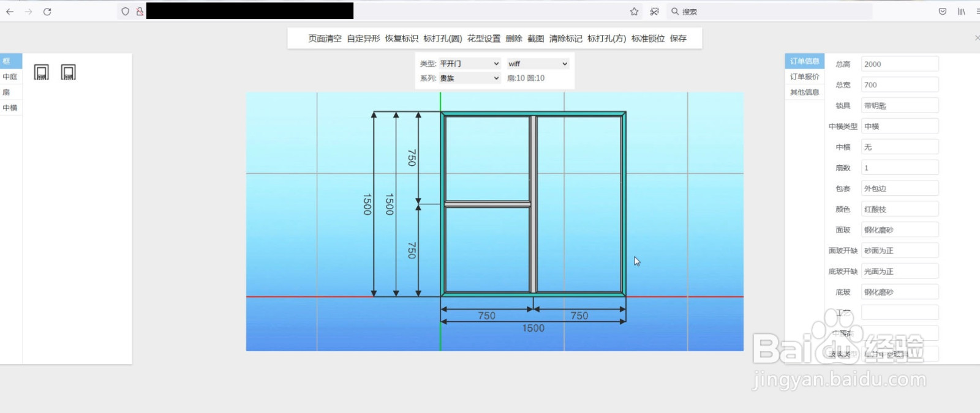Close the panel with the X at right edge
The height and width of the screenshot is (413, 980).
pos(976,38)
